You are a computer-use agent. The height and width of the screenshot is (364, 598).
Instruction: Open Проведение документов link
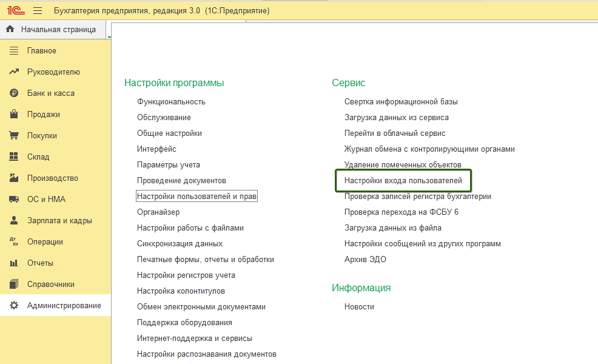181,180
